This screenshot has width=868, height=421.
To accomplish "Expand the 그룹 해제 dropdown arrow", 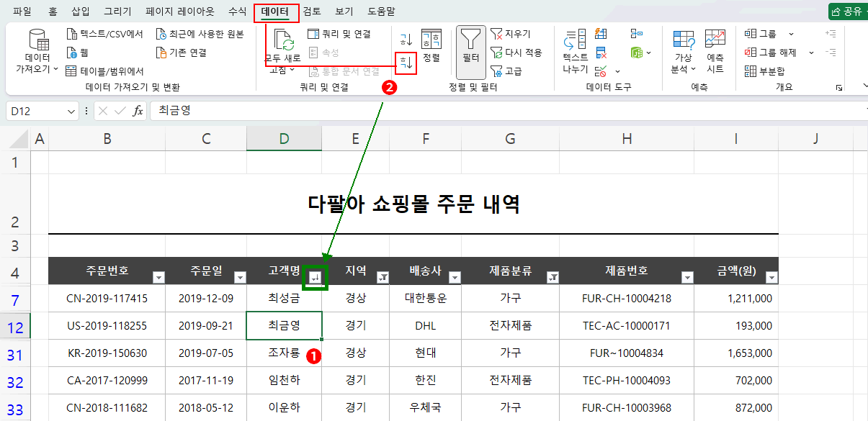I will click(811, 53).
